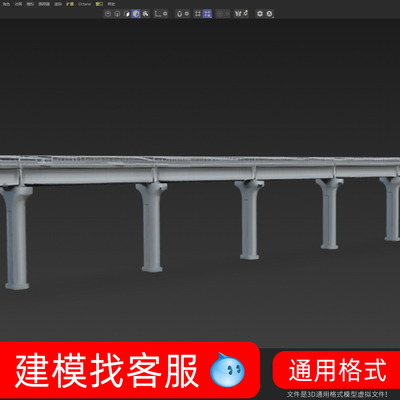Open gear settings beside the Axis icon
400x400 pixels.
point(165,14)
